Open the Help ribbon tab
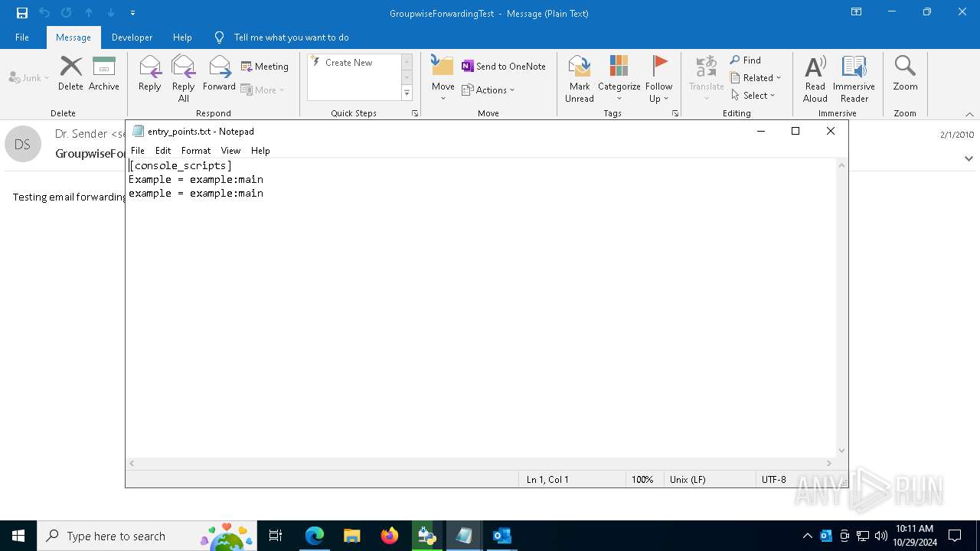 (x=182, y=37)
